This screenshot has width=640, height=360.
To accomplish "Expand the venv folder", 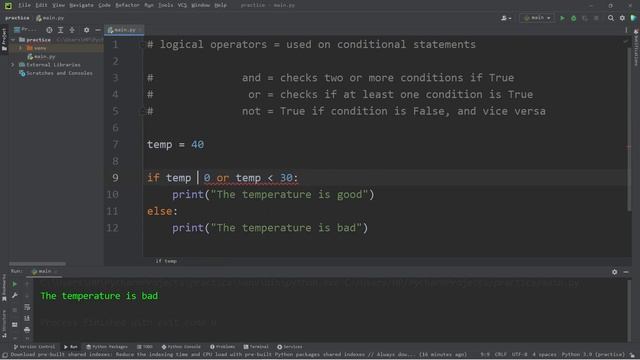I will [20, 48].
